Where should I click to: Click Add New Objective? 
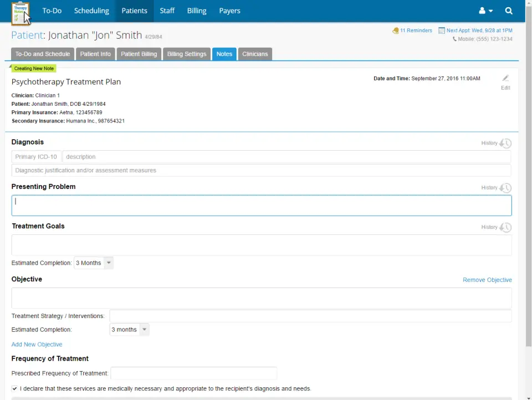37,344
